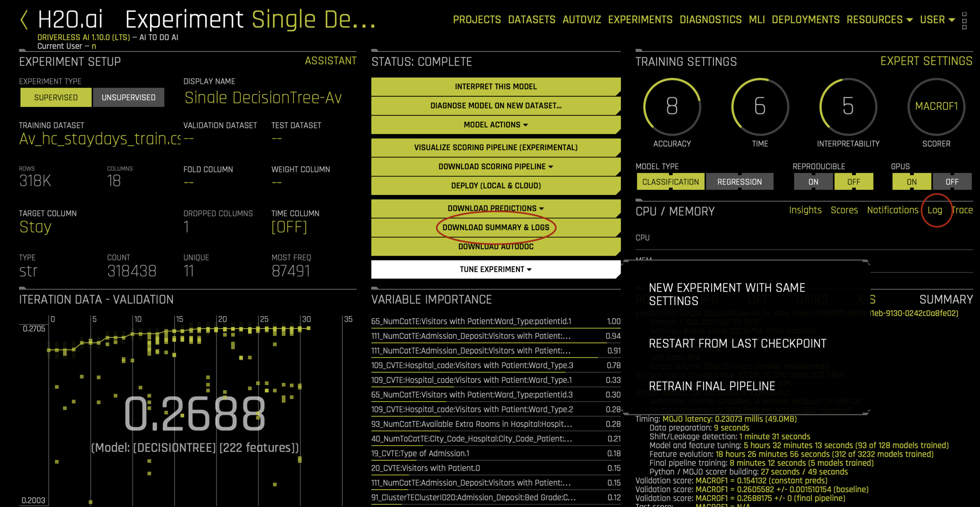Switch to the Log tab
This screenshot has width=980, height=507.
[x=934, y=210]
